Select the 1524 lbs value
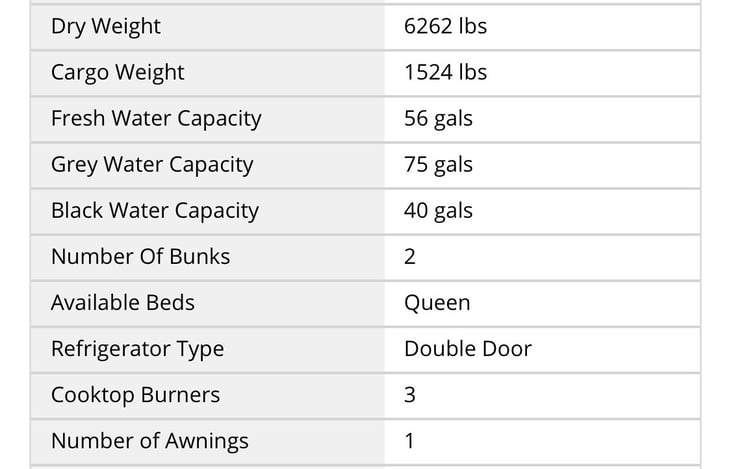The image size is (731, 469). 445,73
